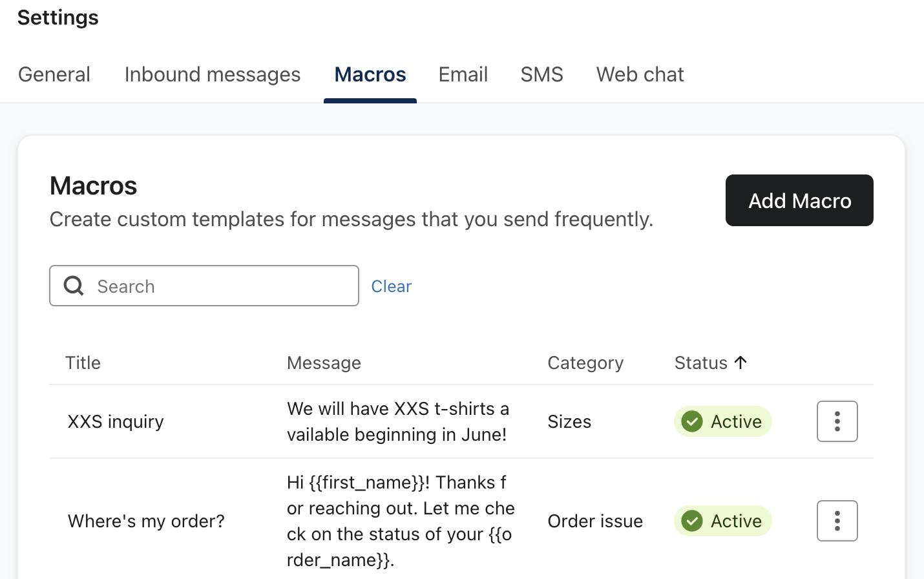Click the magnifying glass search icon
This screenshot has width=924, height=579.
[73, 286]
